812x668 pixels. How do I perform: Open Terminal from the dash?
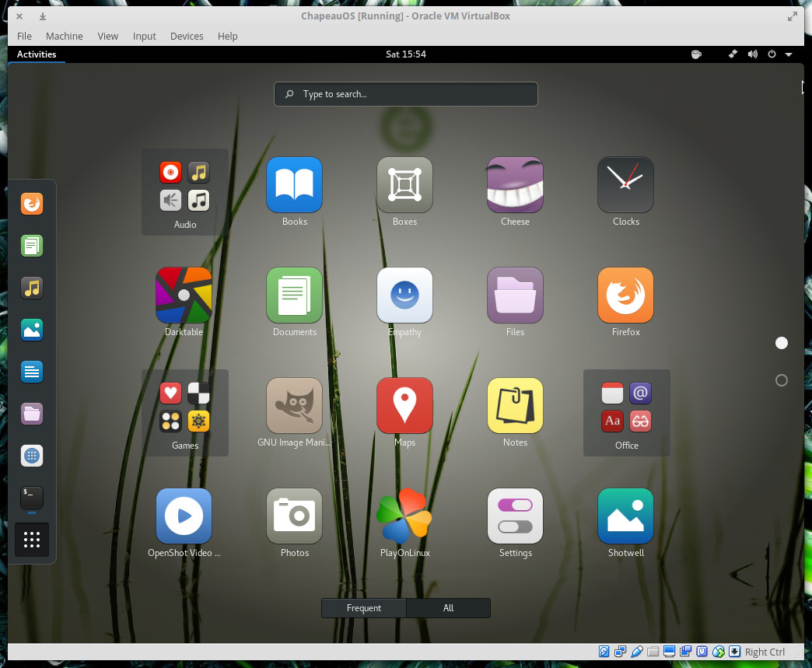coord(32,498)
